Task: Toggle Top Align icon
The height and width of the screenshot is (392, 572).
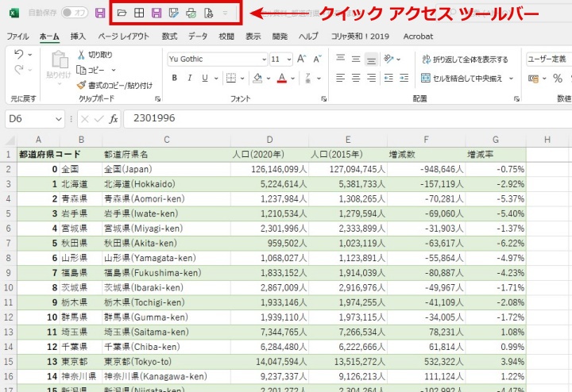Action: click(340, 59)
